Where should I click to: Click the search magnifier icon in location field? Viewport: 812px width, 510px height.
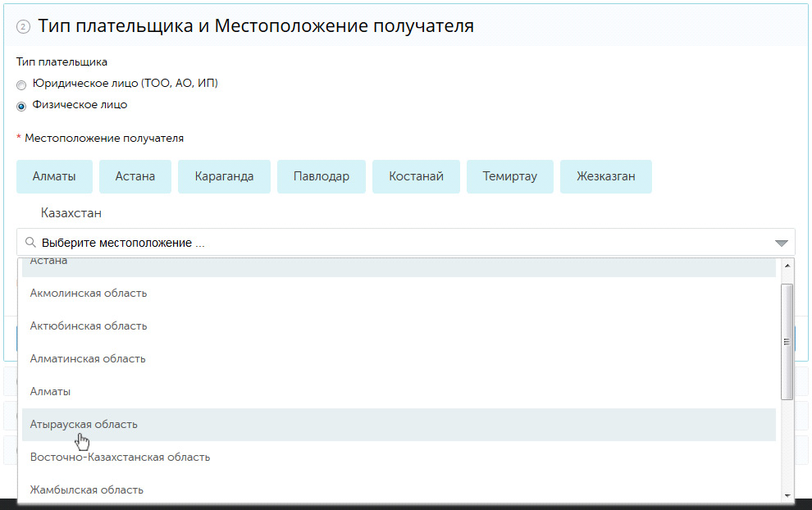click(x=31, y=243)
